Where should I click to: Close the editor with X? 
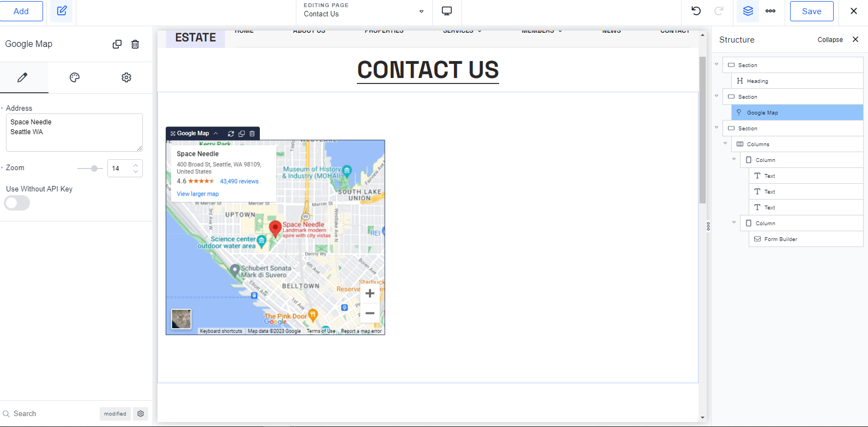[x=854, y=11]
